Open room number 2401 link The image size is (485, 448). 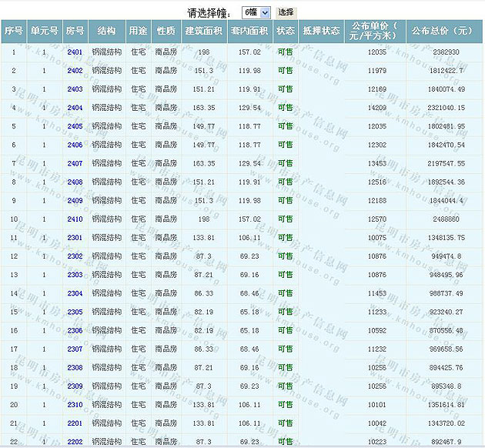click(75, 52)
